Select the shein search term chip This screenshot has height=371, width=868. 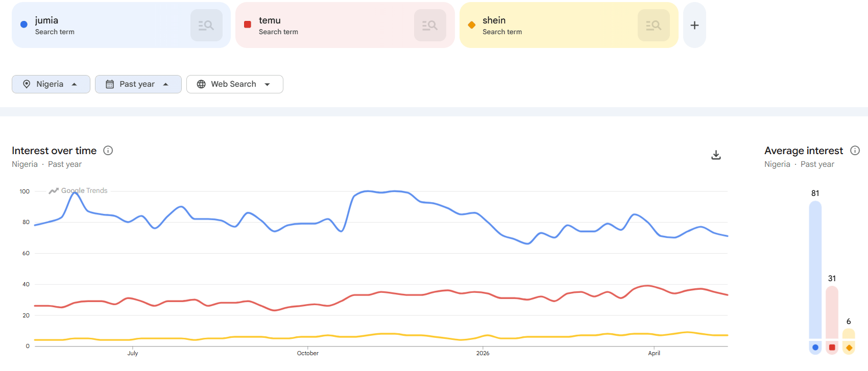569,25
